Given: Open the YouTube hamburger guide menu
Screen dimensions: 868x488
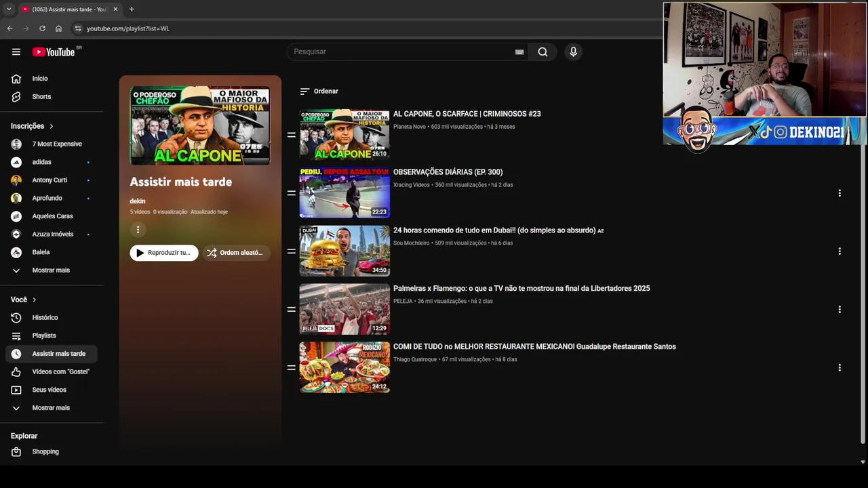Looking at the screenshot, I should (16, 52).
